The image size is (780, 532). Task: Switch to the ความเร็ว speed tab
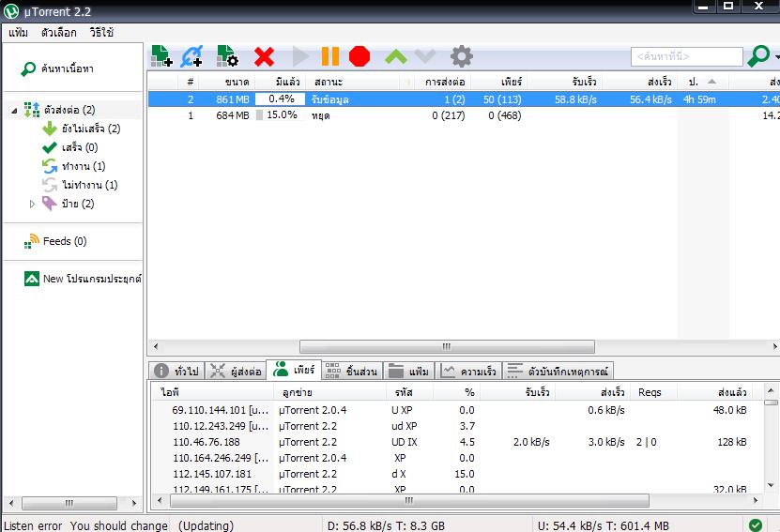468,371
